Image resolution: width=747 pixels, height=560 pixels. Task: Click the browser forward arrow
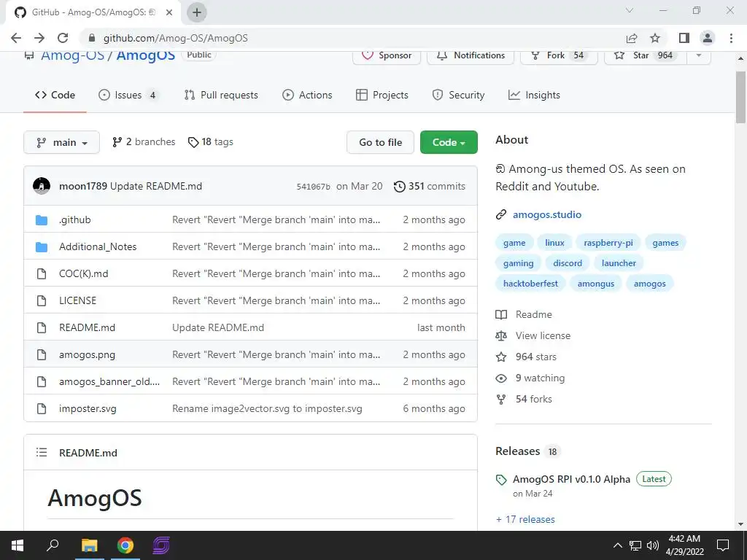coord(39,38)
